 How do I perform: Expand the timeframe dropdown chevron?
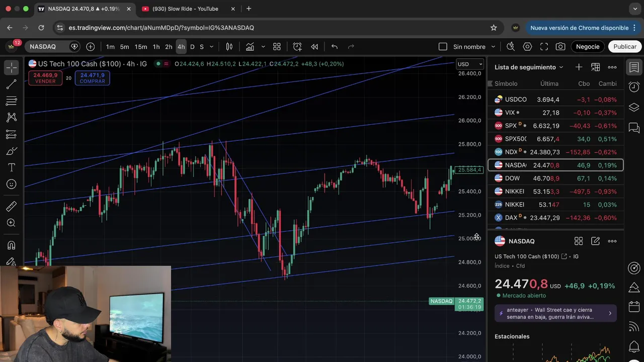[x=211, y=47]
